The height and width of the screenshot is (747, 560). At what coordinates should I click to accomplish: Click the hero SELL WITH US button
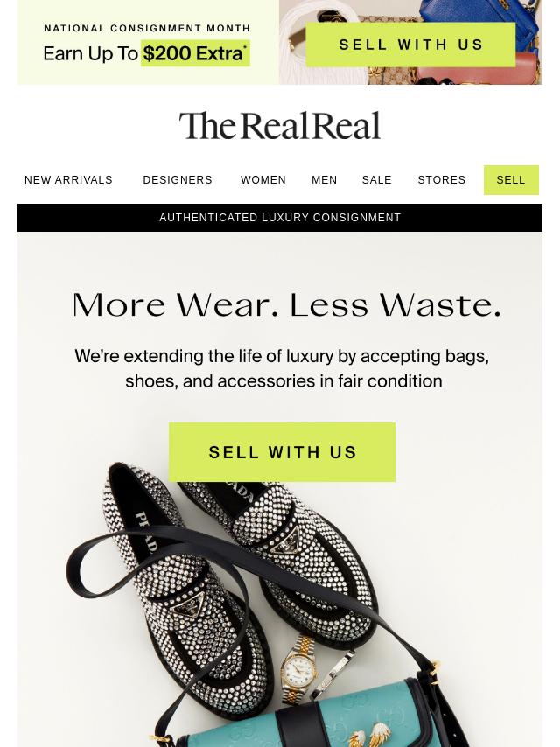[x=282, y=452]
